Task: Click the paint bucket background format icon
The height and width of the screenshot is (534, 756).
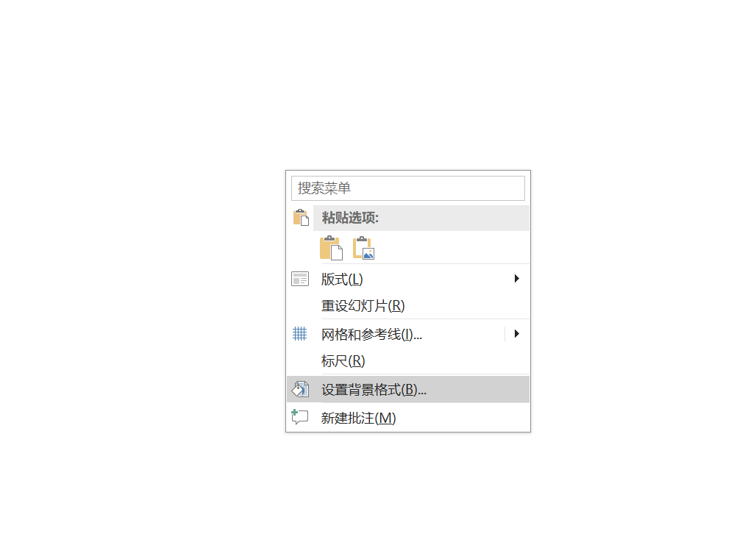Action: (x=300, y=389)
